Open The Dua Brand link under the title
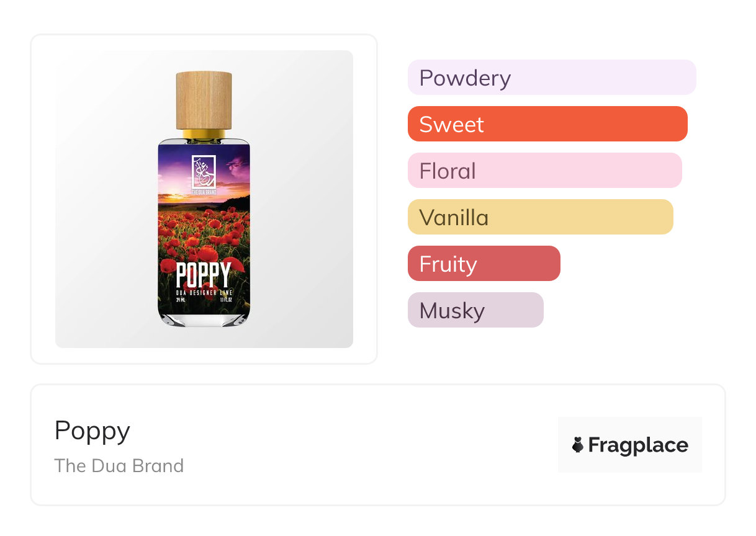756x536 pixels. [x=119, y=465]
